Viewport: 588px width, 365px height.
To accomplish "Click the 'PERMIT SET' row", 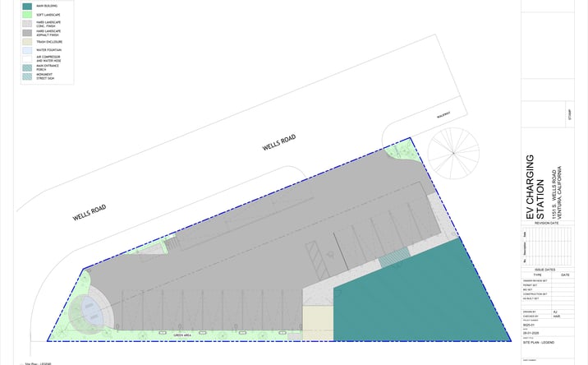I will tap(548, 285).
